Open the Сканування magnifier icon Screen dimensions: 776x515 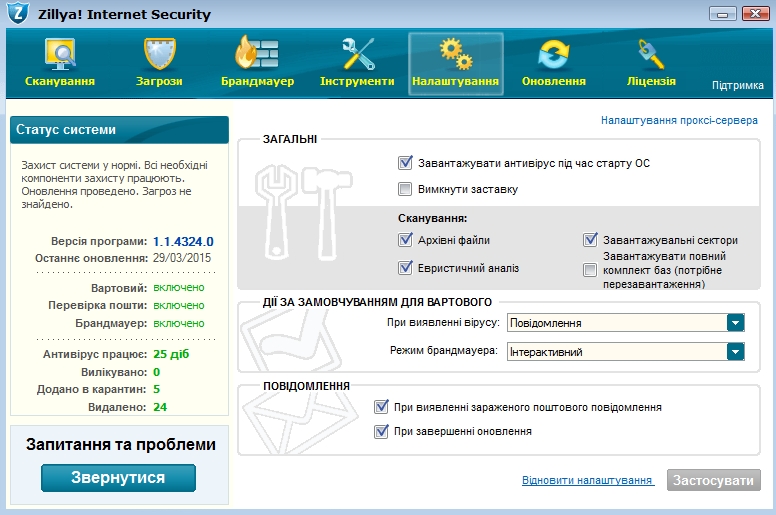pos(60,54)
